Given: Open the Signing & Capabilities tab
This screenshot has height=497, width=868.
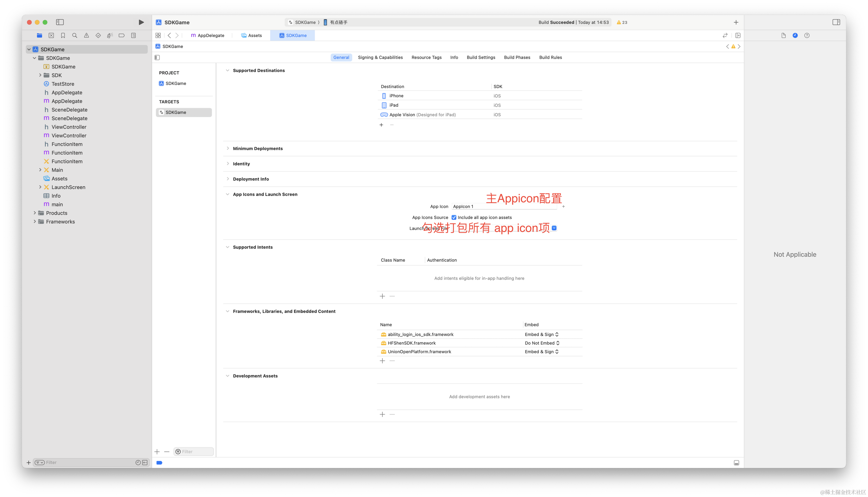Looking at the screenshot, I should pos(380,57).
